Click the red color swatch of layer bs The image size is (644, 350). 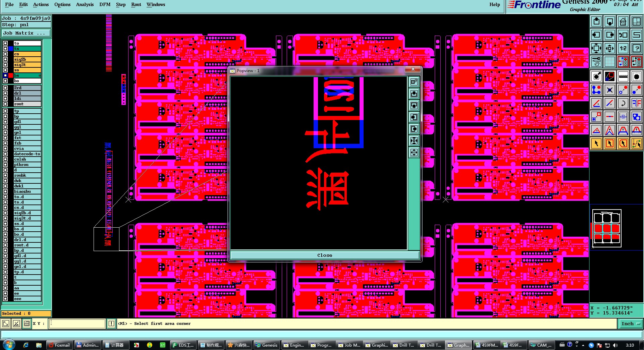[x=11, y=75]
